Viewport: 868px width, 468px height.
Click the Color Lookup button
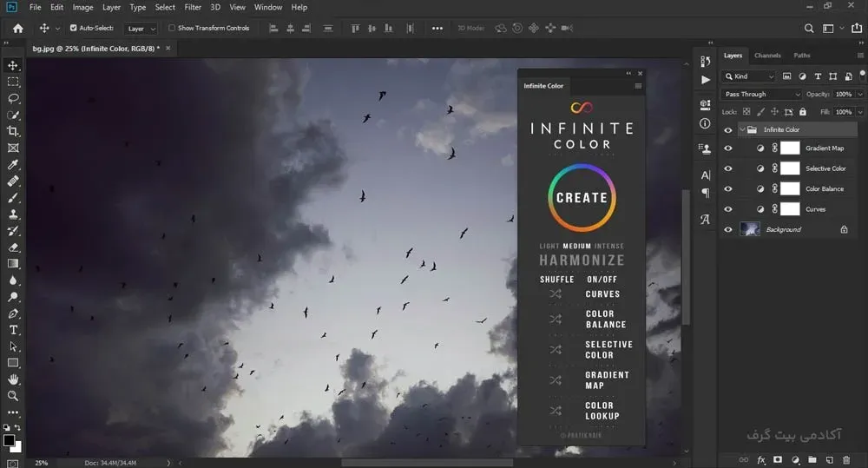coord(602,411)
